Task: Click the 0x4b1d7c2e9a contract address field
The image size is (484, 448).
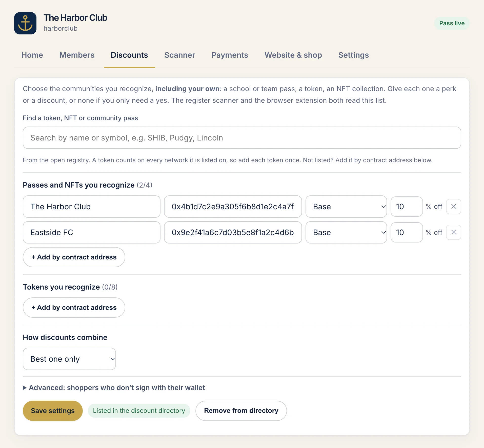Action: 233,207
